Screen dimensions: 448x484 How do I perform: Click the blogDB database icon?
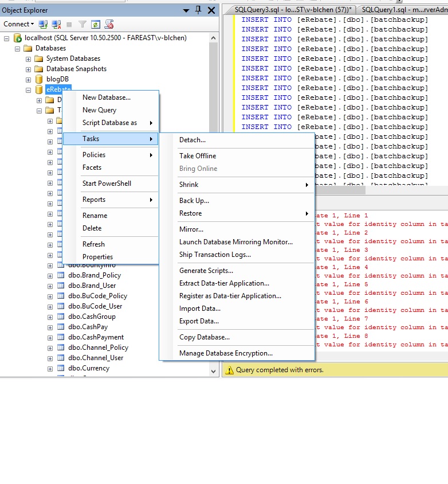coord(39,79)
